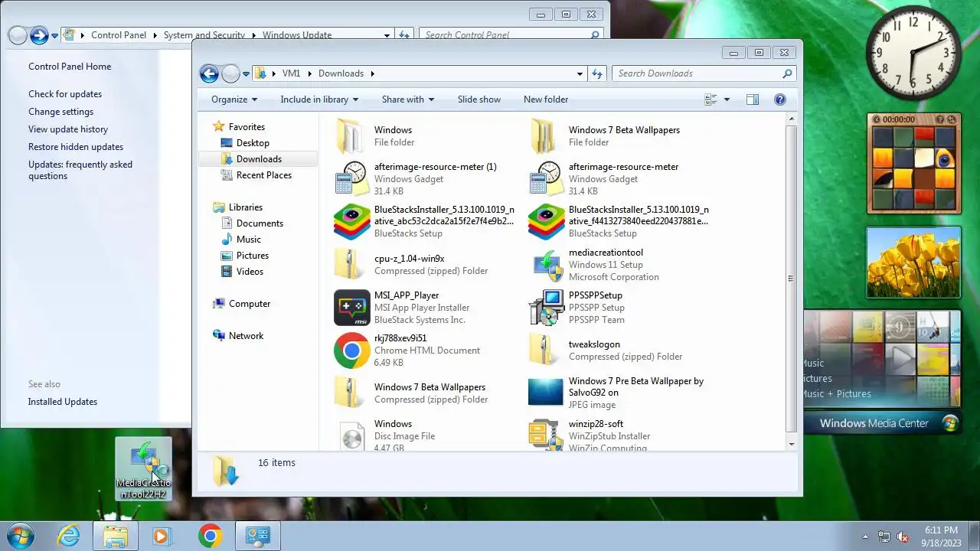Open view options dropdown arrow
980x551 pixels.
click(727, 99)
